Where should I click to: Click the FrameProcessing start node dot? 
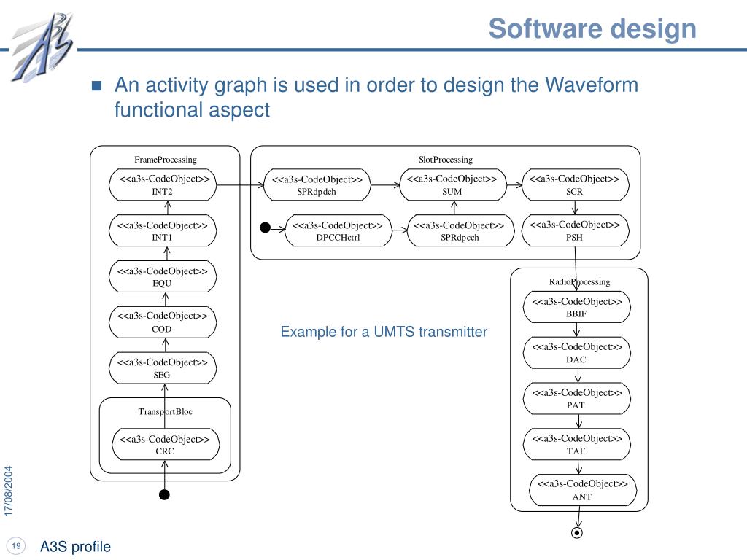(x=164, y=495)
